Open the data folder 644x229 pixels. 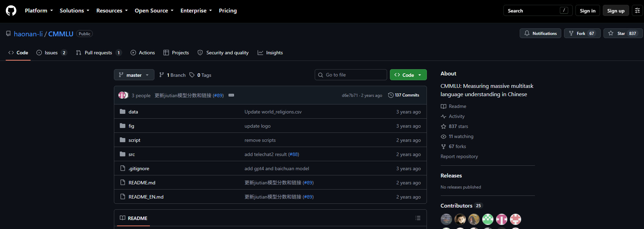pyautogui.click(x=133, y=112)
